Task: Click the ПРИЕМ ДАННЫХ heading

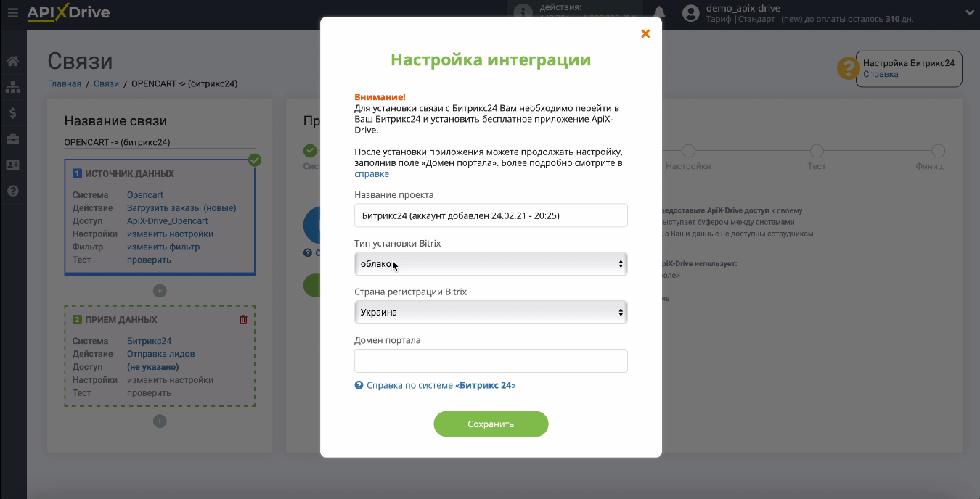Action: pos(121,320)
